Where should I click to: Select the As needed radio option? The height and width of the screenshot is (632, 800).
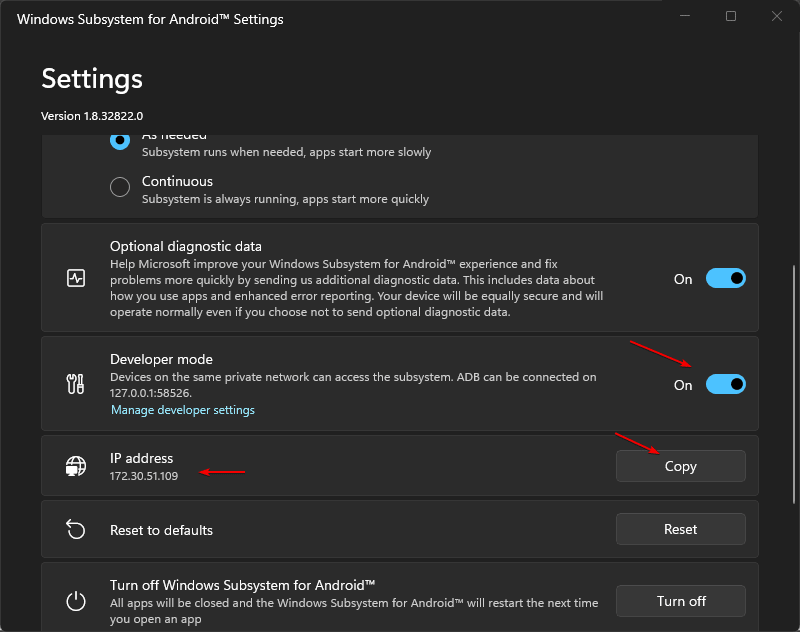120,141
